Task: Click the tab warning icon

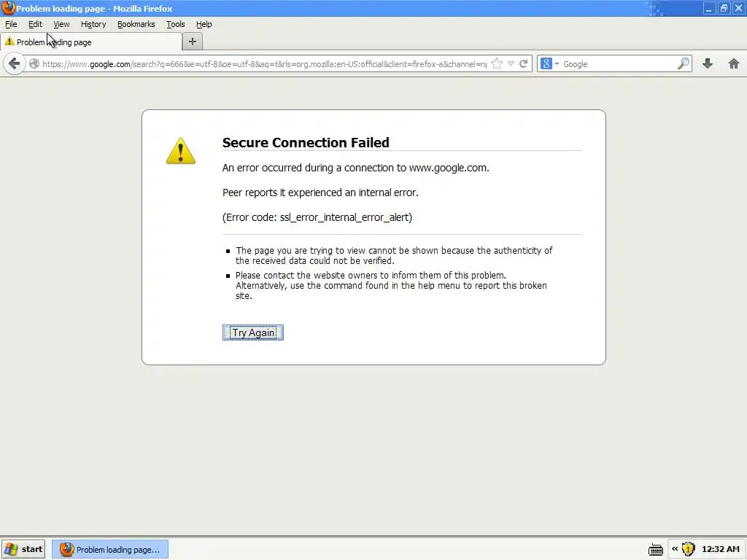Action: tap(9, 42)
